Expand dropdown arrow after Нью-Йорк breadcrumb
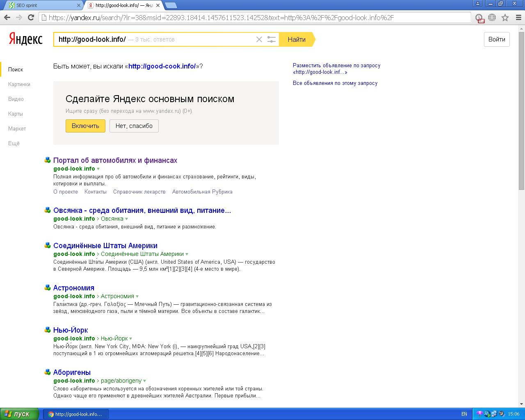The width and height of the screenshot is (525, 420). (x=130, y=339)
